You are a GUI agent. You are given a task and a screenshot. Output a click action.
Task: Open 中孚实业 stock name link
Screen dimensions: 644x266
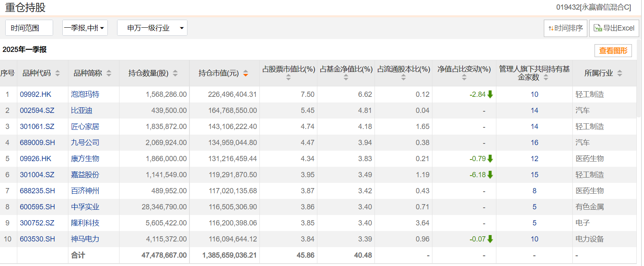(85, 207)
